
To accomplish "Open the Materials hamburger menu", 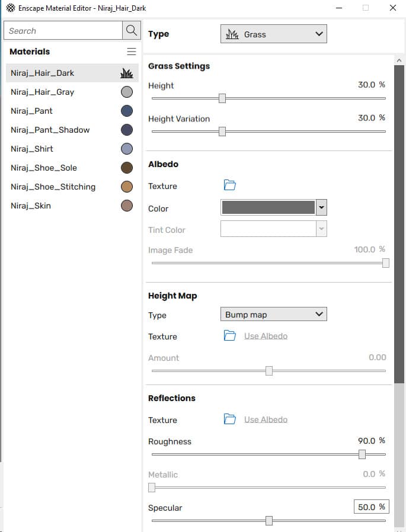I will (x=132, y=52).
